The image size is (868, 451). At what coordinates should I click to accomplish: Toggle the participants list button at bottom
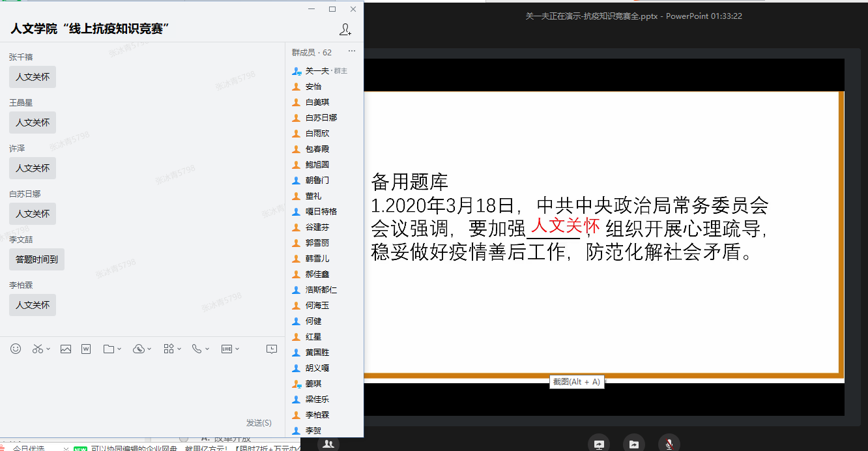click(328, 444)
